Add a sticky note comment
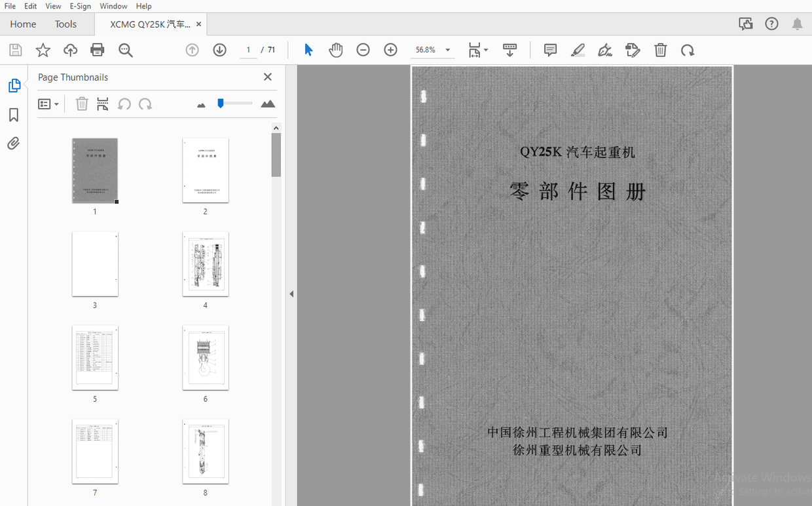 [549, 50]
